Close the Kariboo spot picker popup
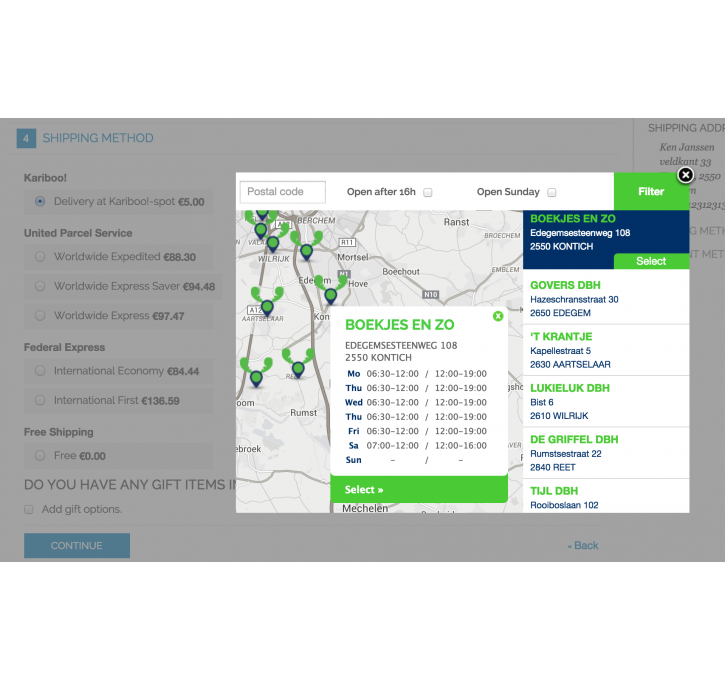 (685, 175)
